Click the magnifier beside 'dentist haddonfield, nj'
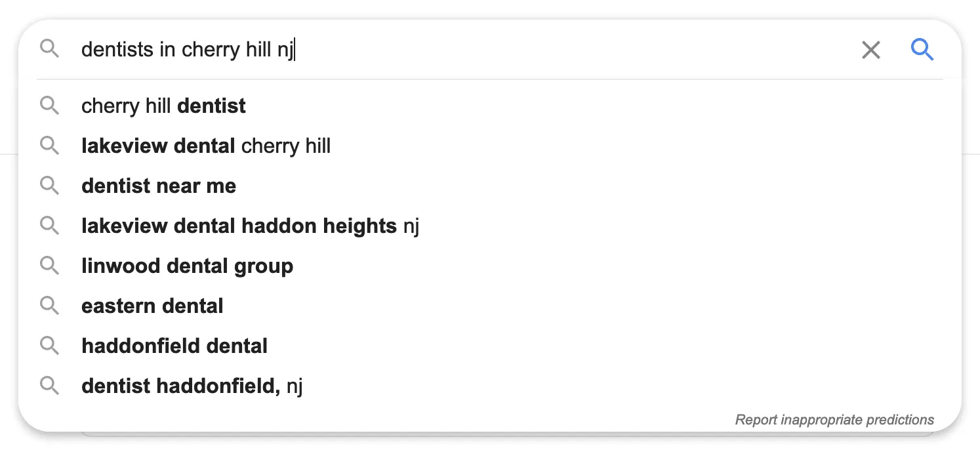This screenshot has height=454, width=980. coord(49,386)
